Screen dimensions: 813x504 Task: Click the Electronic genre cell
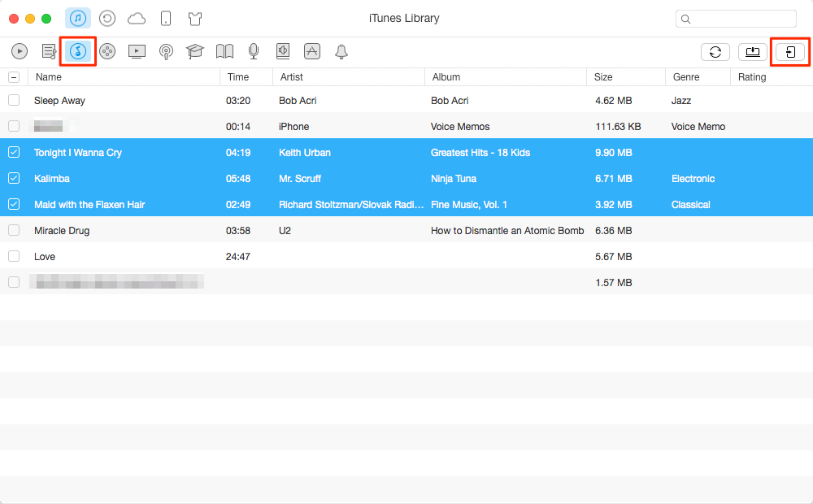pyautogui.click(x=693, y=178)
